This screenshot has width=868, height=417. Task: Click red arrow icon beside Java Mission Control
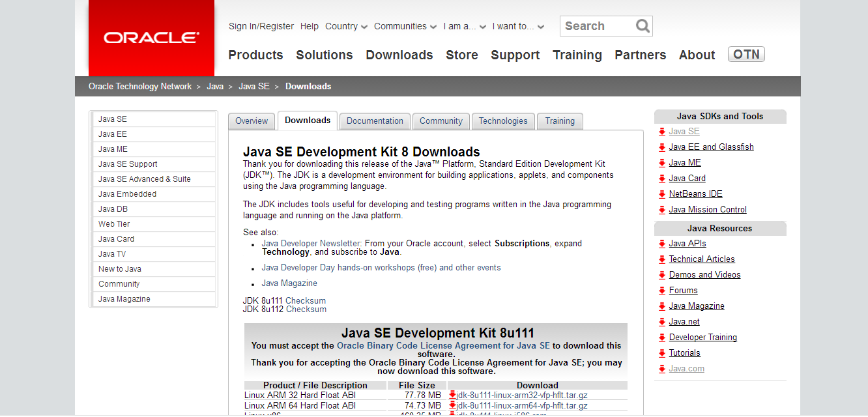[662, 210]
